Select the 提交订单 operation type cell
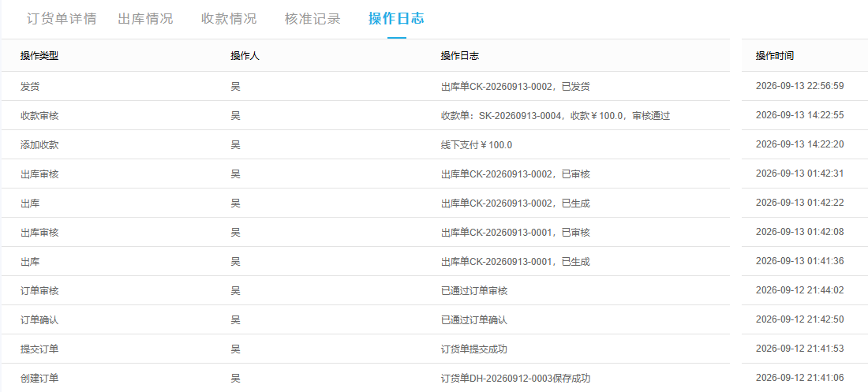Viewport: 868px width, 392px height. click(39, 349)
